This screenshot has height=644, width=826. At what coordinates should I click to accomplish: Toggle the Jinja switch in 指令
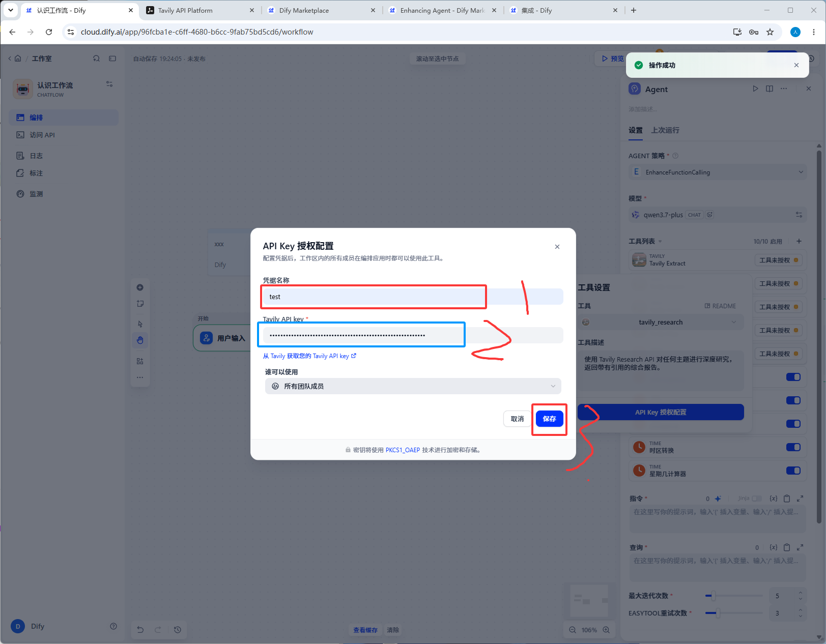[x=757, y=499]
